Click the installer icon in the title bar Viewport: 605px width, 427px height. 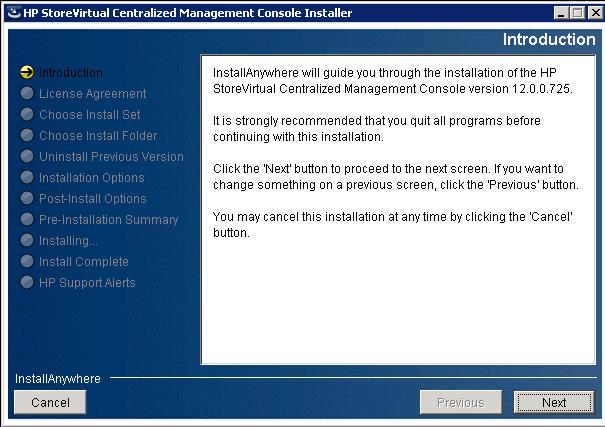tap(14, 13)
